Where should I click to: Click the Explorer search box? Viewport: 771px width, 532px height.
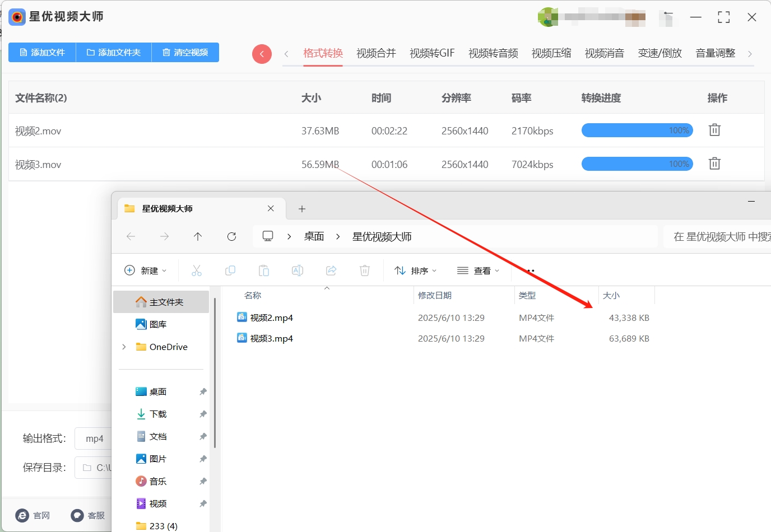click(x=717, y=236)
